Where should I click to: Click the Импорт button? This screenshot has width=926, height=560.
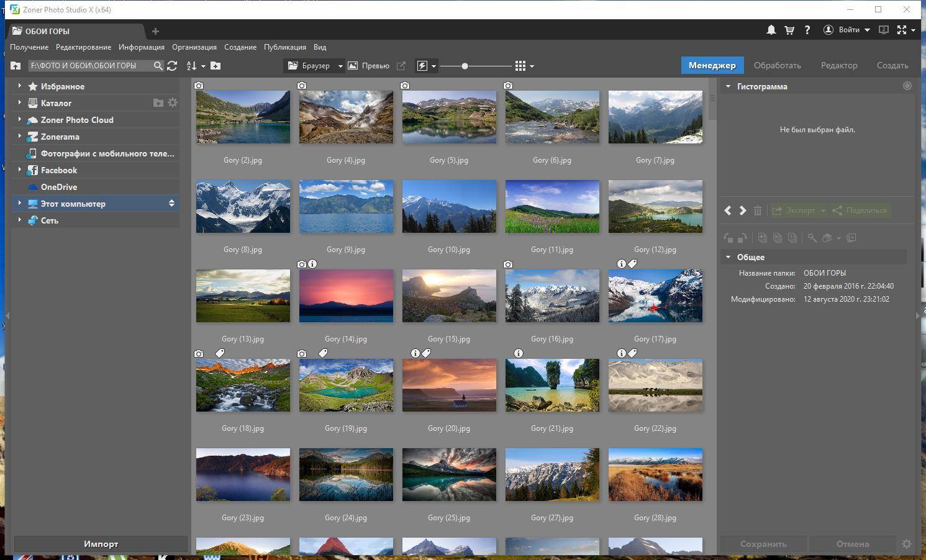tap(101, 544)
